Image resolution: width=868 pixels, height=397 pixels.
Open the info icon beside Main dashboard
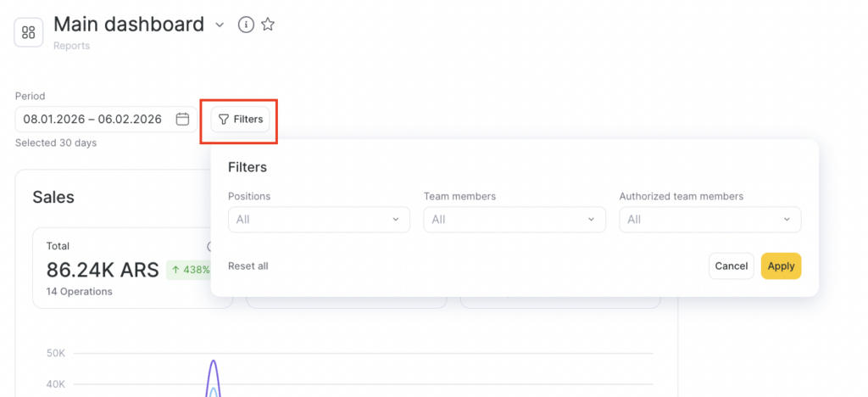tap(246, 25)
